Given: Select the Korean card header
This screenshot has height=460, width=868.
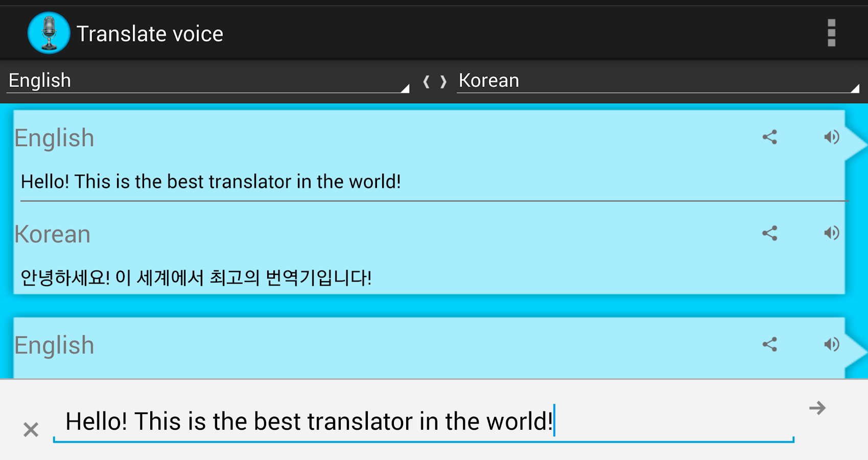Looking at the screenshot, I should coord(52,234).
